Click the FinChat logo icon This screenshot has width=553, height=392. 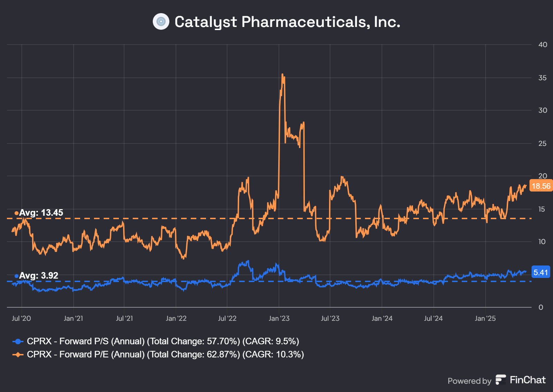click(x=500, y=380)
